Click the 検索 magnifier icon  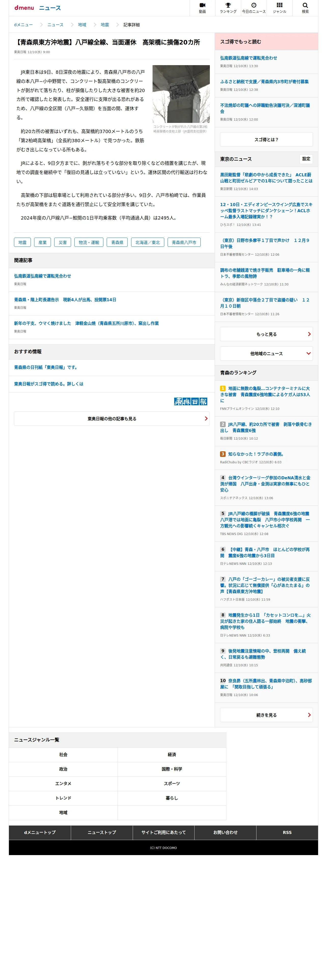[x=305, y=8]
